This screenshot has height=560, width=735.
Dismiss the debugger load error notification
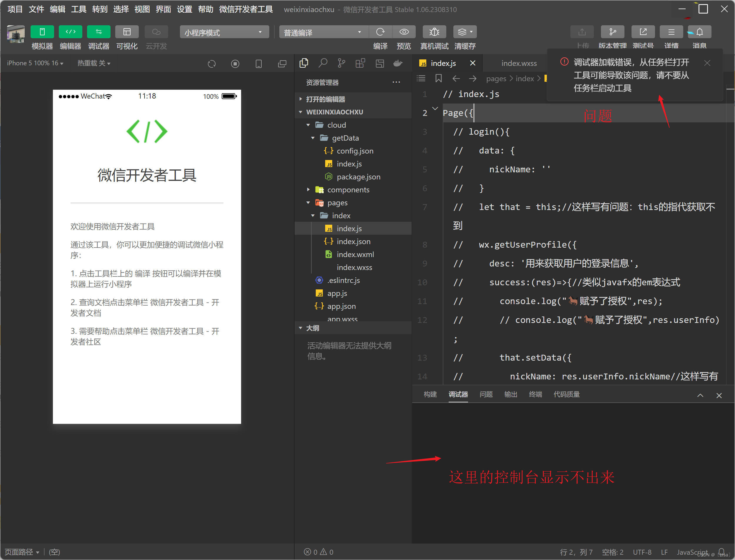click(707, 63)
